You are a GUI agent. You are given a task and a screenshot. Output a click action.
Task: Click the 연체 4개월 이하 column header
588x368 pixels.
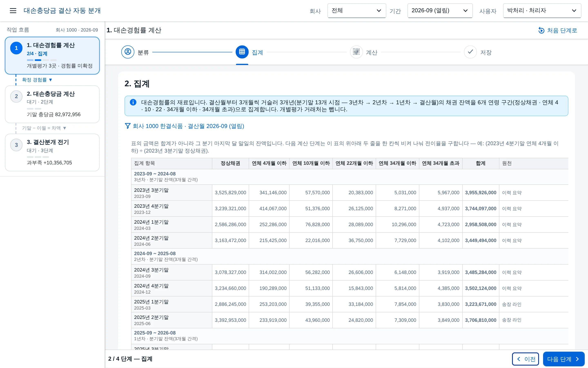pos(269,163)
